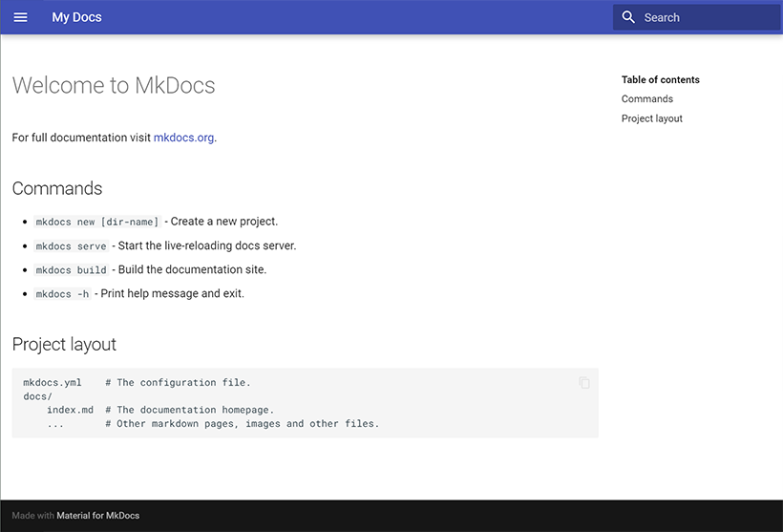This screenshot has width=783, height=532.
Task: Click the search magnifier icon
Action: 628,17
